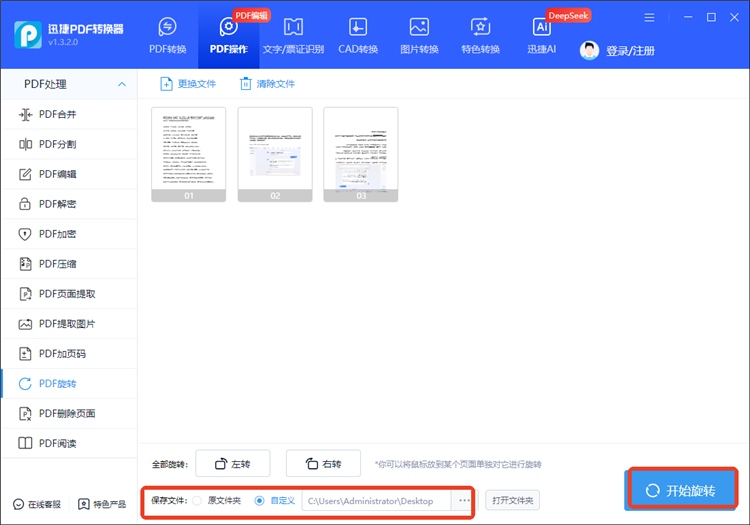Screen dimensions: 750x525
Task: Select PDF加页码 in the sidebar
Action: click(x=69, y=354)
